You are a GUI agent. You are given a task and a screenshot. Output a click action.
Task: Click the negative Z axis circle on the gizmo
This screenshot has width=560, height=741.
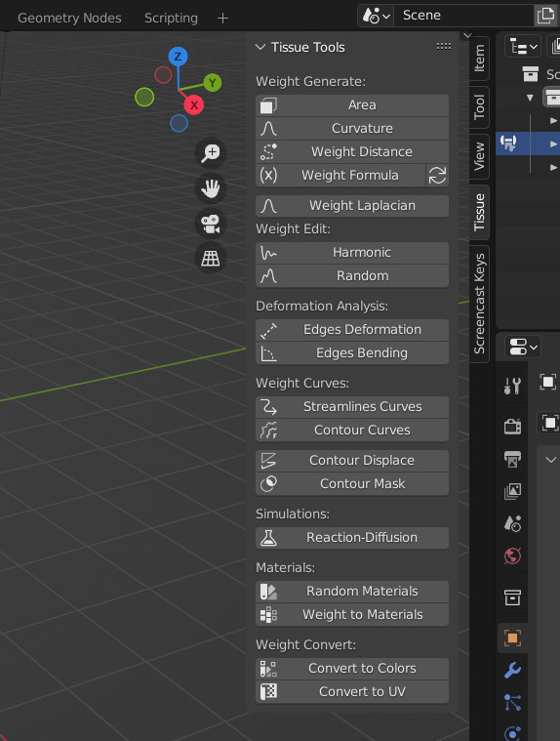pyautogui.click(x=179, y=123)
